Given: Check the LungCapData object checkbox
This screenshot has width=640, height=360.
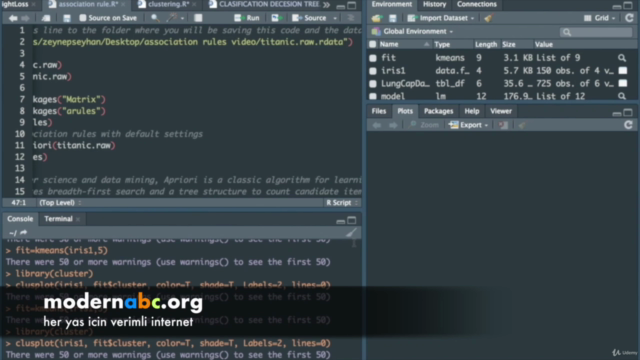Looking at the screenshot, I should (373, 84).
